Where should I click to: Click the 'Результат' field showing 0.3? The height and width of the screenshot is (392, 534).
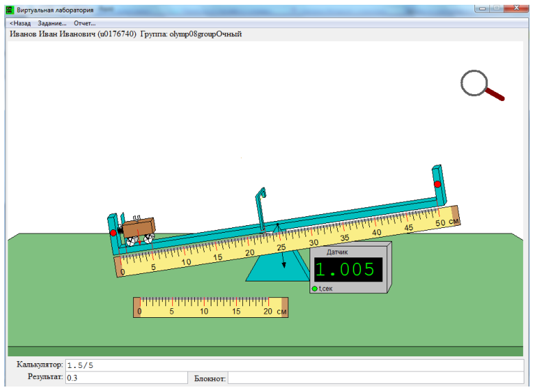[126, 378]
